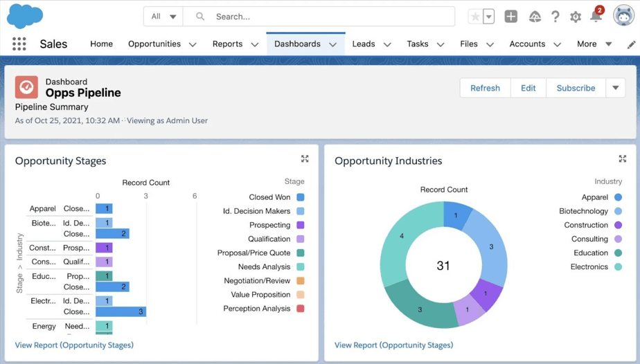Click the donut center total 31

tap(443, 266)
